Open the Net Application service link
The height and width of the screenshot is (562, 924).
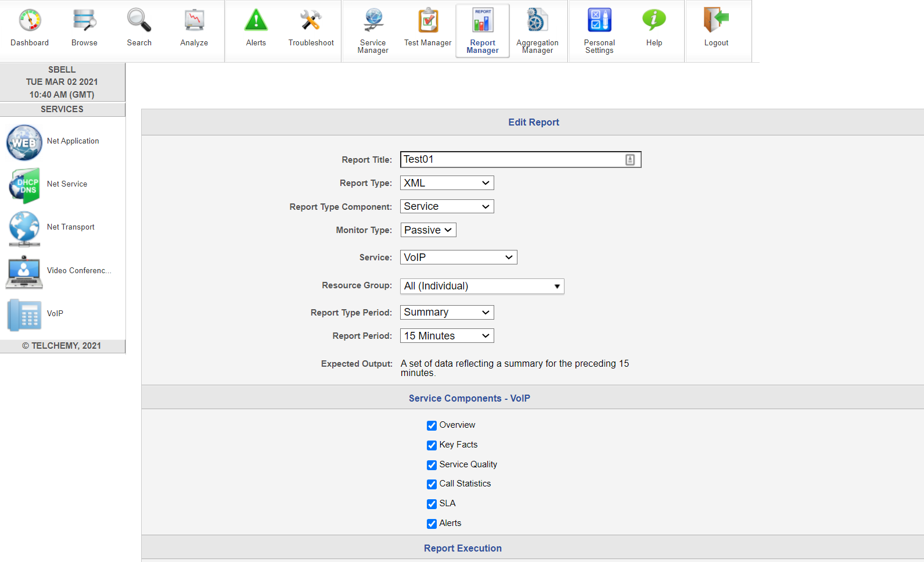73,141
